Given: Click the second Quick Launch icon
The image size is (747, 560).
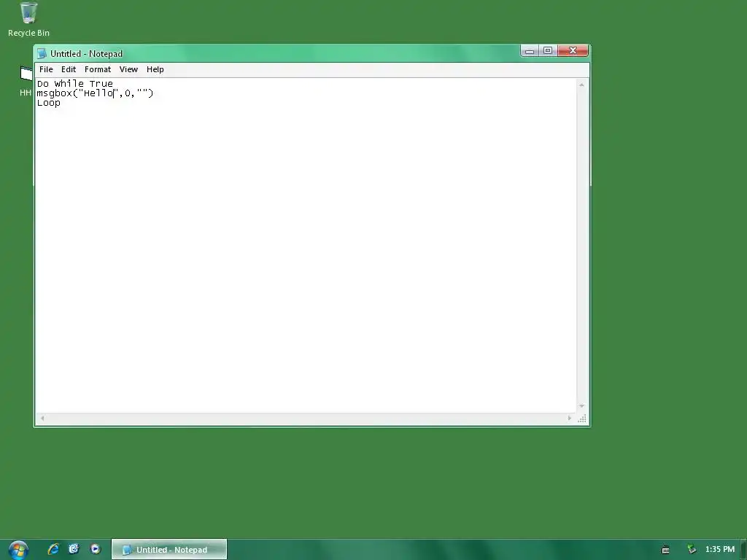Looking at the screenshot, I should pos(74,549).
